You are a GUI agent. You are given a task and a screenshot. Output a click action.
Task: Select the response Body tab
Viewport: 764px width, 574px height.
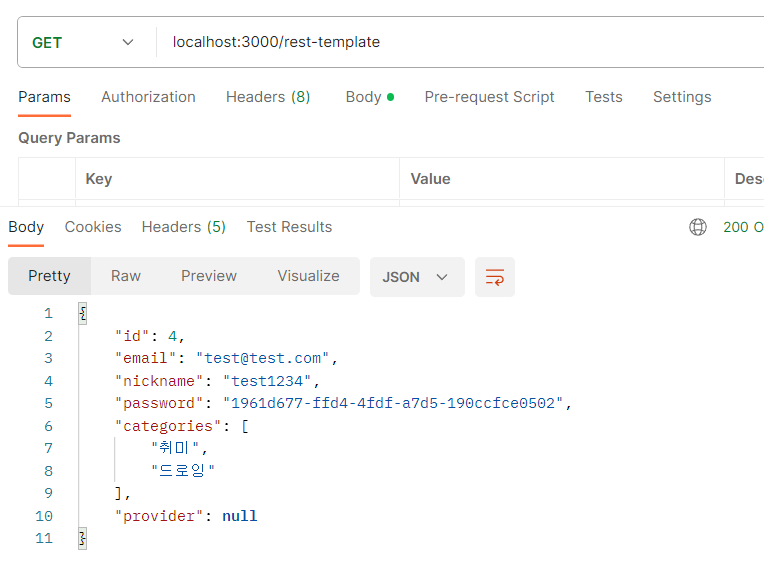pos(26,227)
